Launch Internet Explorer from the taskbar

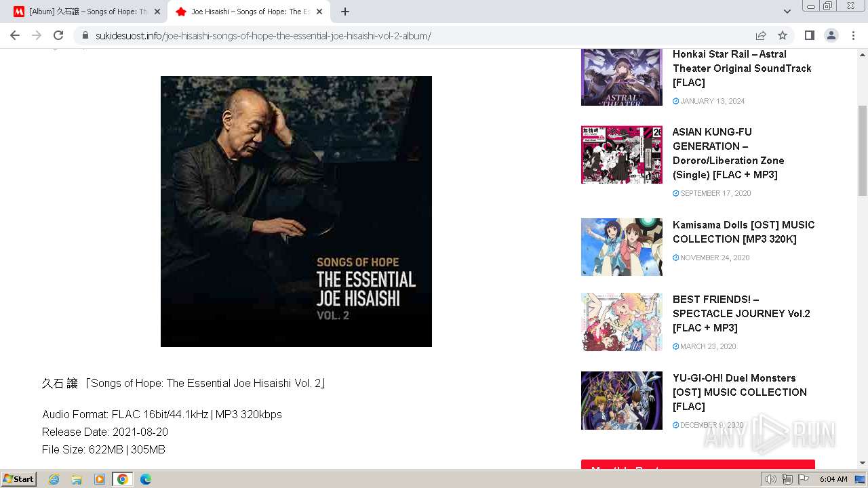coord(54,479)
